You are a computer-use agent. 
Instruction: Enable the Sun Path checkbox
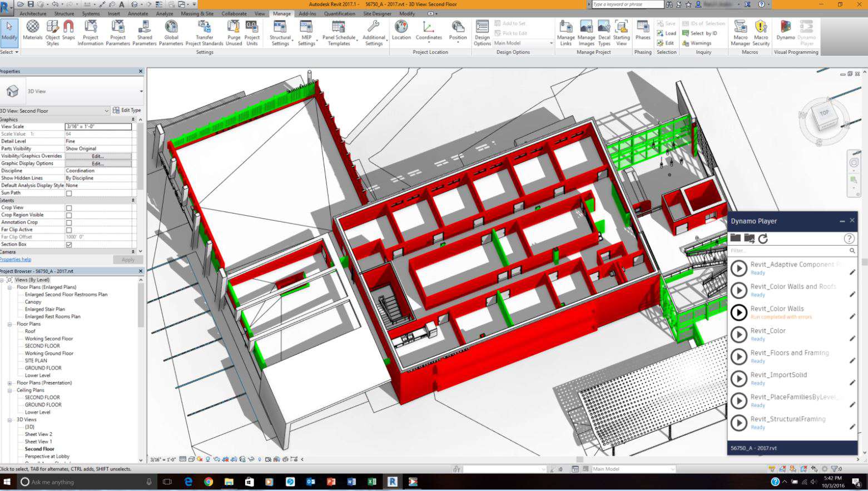click(69, 192)
